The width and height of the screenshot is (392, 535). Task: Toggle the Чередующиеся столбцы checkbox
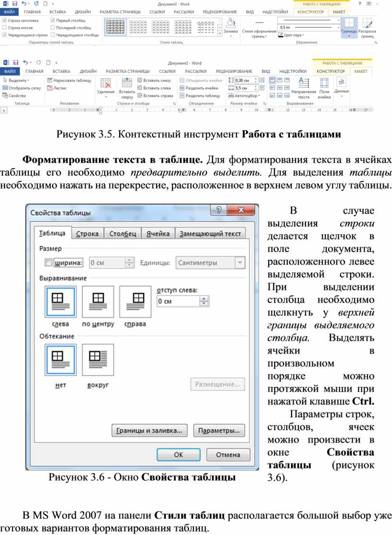point(52,35)
